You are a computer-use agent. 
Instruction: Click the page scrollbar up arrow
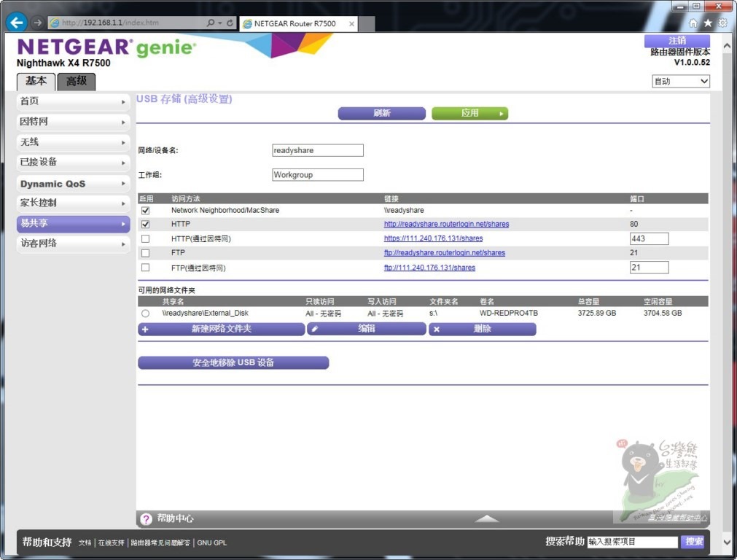tap(727, 46)
